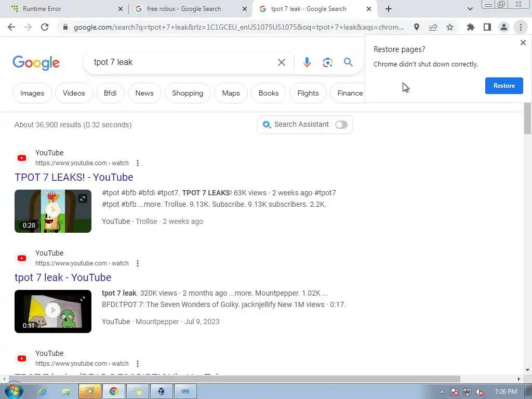Open options dots for tpot 7 leak result
The image size is (532, 399).
click(x=137, y=263)
